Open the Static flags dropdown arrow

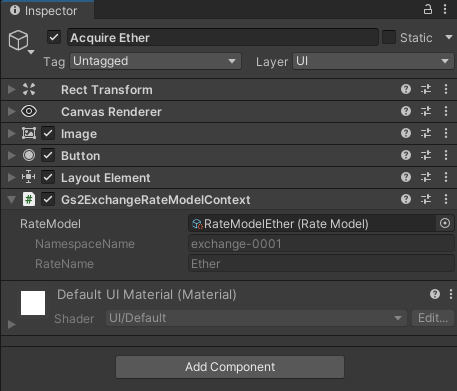449,37
